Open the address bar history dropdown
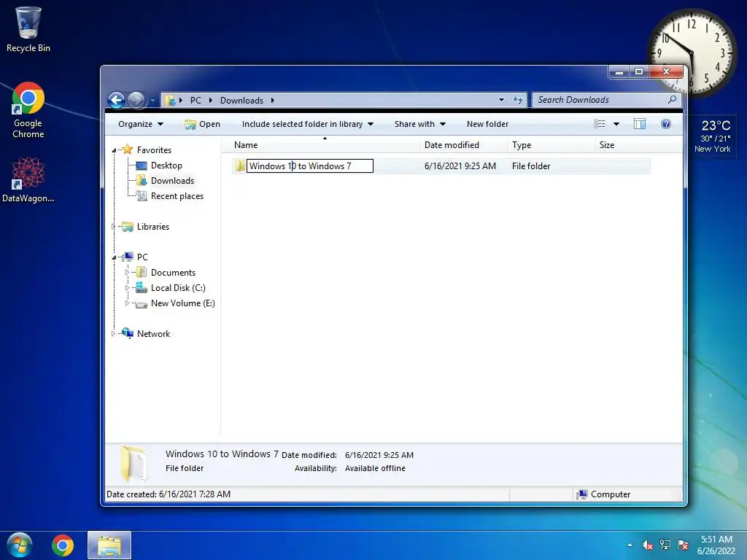 [x=501, y=99]
